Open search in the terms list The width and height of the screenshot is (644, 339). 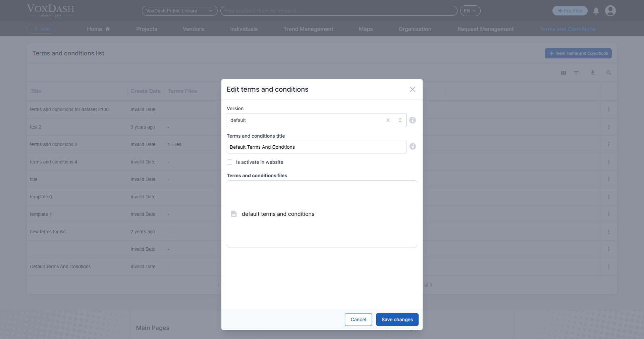609,73
